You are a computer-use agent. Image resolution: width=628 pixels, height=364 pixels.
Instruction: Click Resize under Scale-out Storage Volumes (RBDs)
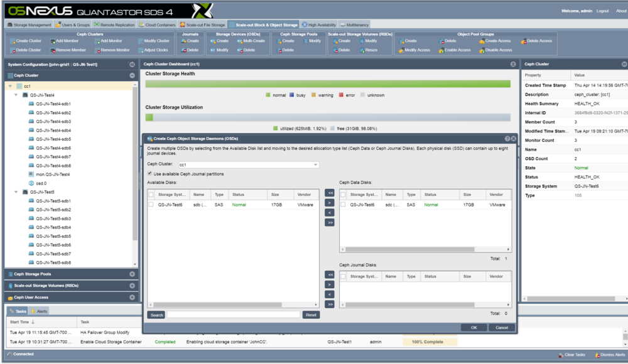pyautogui.click(x=369, y=50)
